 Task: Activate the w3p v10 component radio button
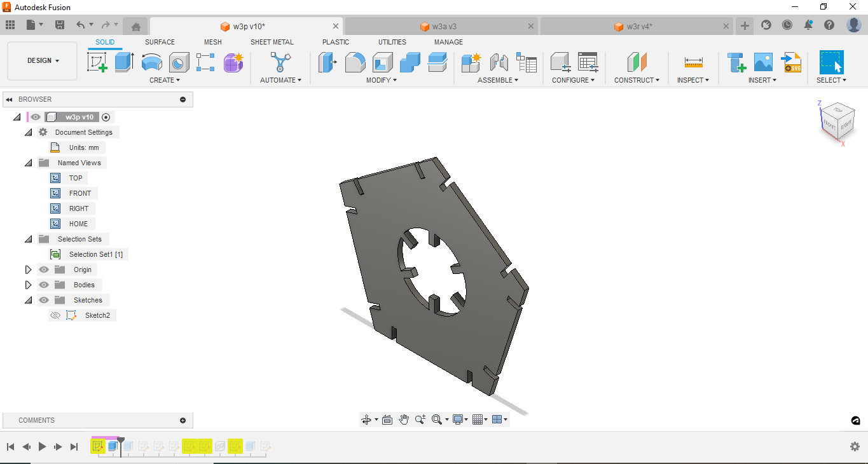pyautogui.click(x=106, y=117)
